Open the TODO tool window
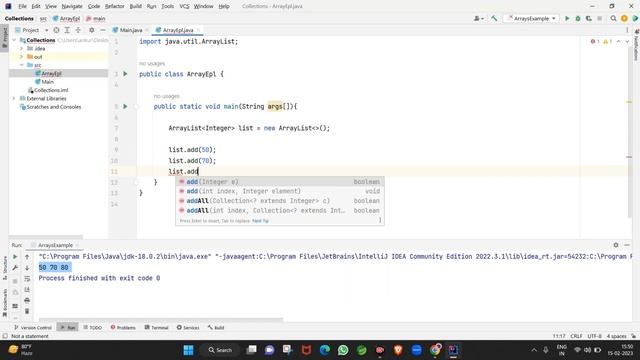Screen dimensions: 640x360 (92, 327)
